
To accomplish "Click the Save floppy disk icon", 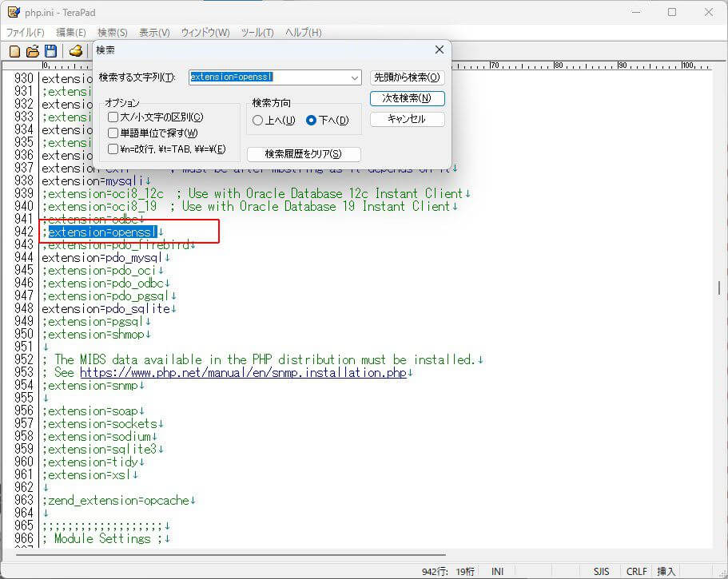I will [x=50, y=51].
